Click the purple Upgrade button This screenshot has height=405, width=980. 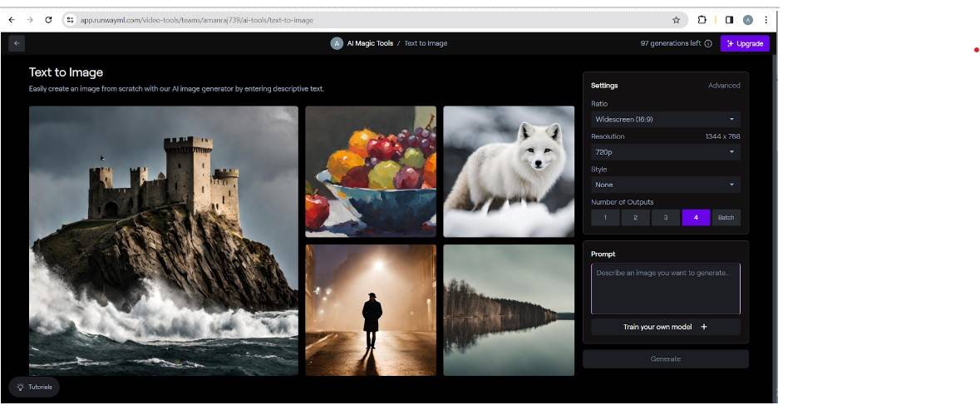(744, 43)
